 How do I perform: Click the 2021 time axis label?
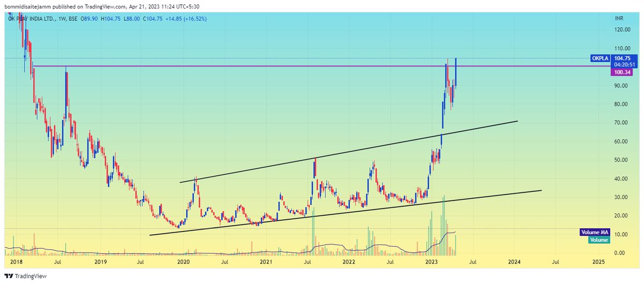pos(266,263)
